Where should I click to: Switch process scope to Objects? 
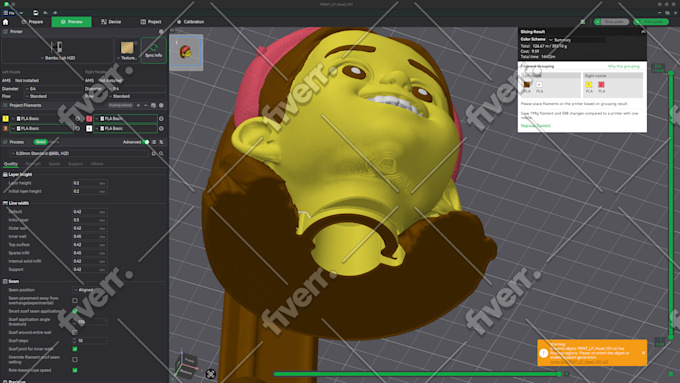click(x=54, y=142)
